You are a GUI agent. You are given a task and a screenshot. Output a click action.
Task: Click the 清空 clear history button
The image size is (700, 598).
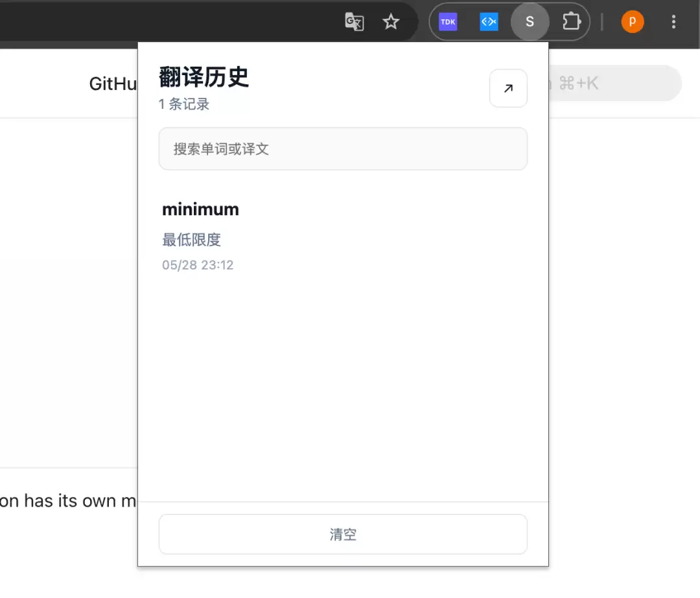[343, 535]
